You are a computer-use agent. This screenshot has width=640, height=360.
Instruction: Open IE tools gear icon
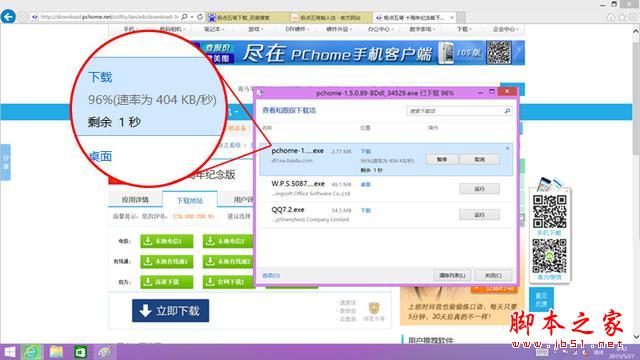tap(633, 17)
